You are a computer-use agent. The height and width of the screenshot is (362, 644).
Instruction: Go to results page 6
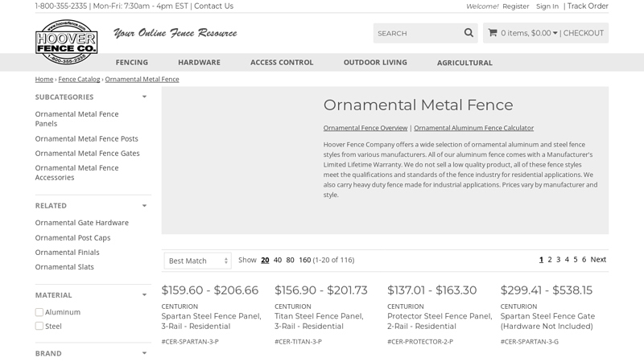(584, 259)
